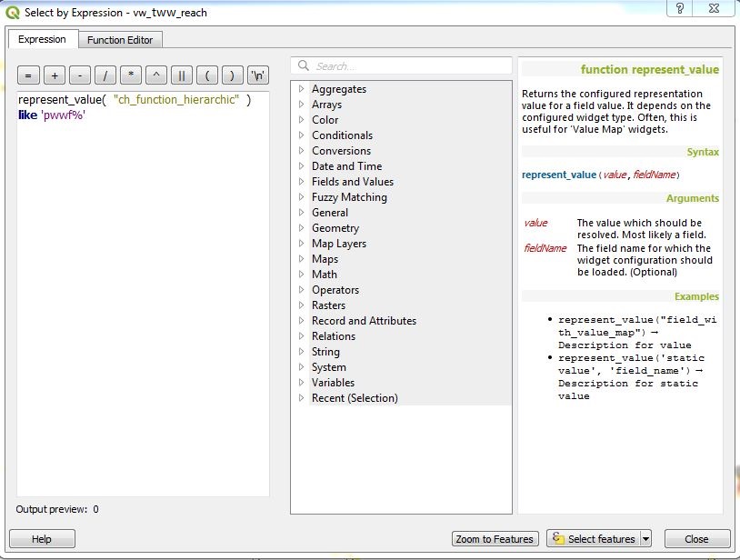Click the 'like' keyword in expression
This screenshot has height=560, width=740.
click(27, 115)
